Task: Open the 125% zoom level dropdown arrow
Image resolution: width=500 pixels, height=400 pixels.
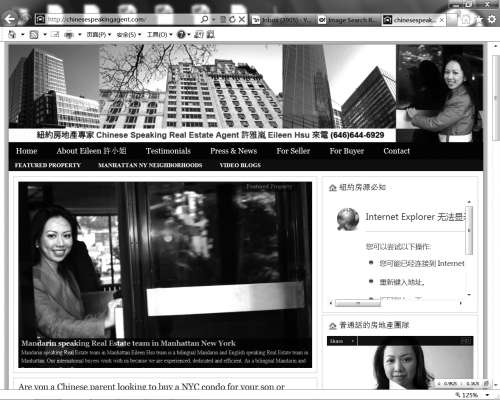Action: click(488, 395)
